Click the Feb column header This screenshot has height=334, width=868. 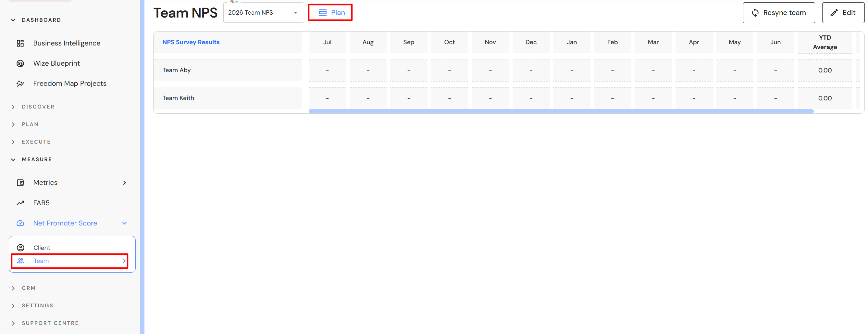tap(613, 42)
